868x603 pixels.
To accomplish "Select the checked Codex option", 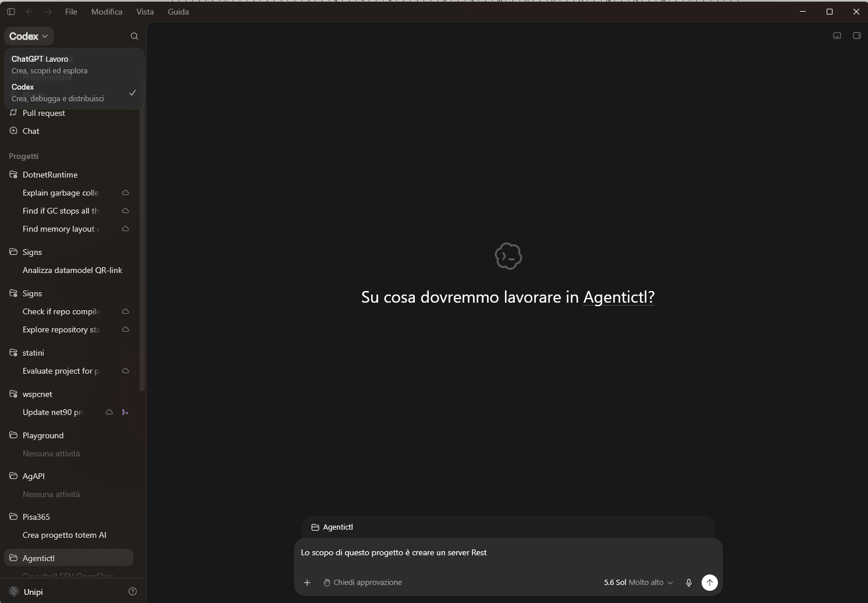I will (74, 93).
